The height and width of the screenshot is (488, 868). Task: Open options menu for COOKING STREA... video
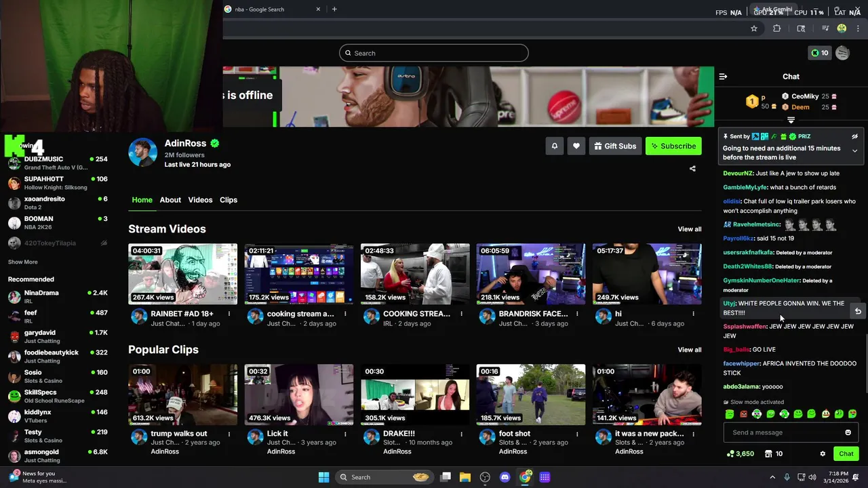coord(461,314)
